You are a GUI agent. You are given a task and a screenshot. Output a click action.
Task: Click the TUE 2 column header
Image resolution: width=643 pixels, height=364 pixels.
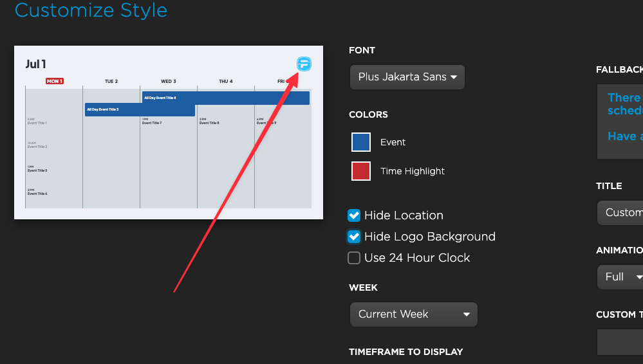pyautogui.click(x=111, y=82)
